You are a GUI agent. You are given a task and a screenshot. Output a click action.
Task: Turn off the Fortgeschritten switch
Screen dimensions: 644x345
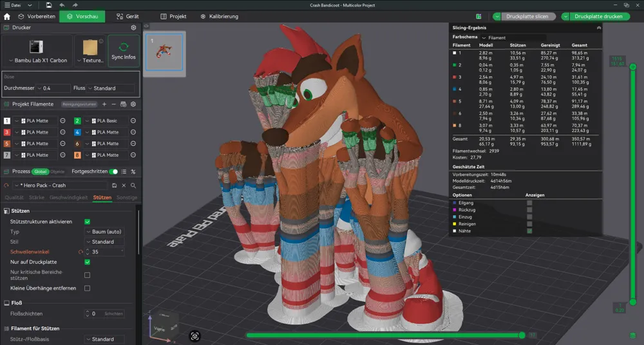click(113, 172)
